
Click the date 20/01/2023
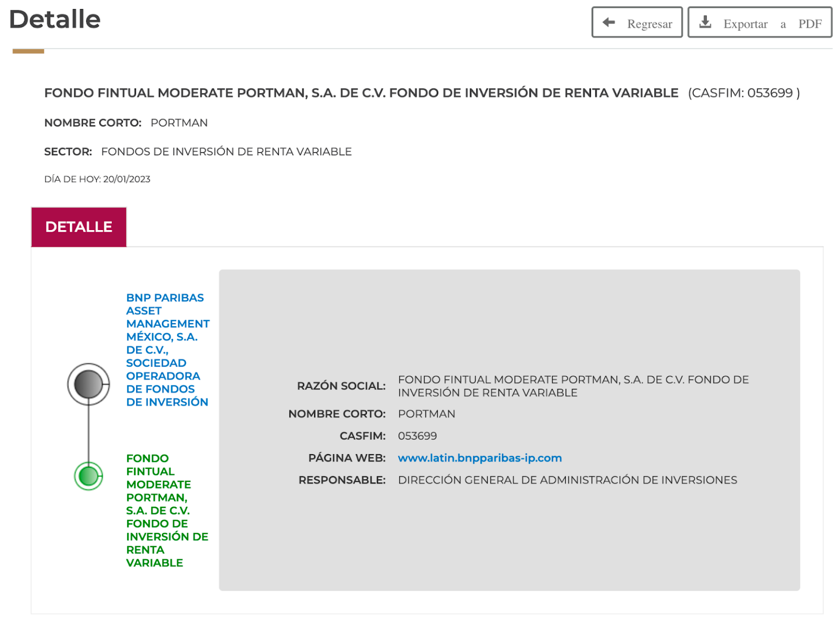pos(127,180)
